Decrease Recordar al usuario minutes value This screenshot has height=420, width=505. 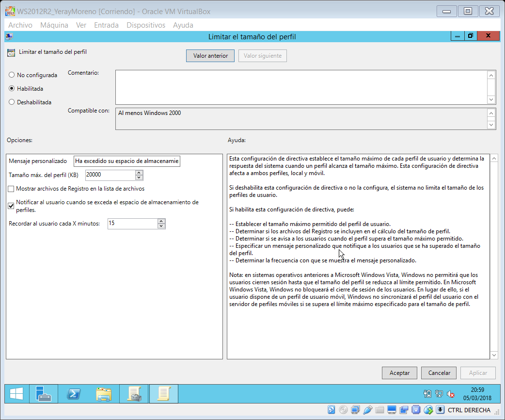click(x=161, y=226)
